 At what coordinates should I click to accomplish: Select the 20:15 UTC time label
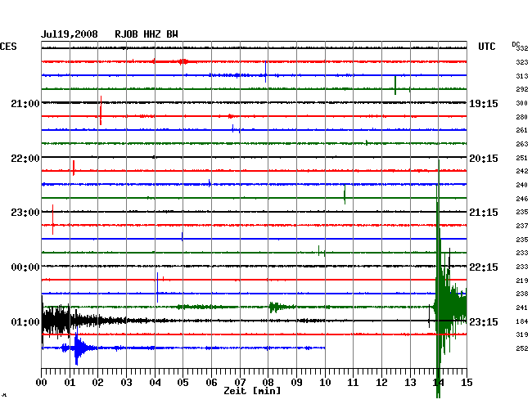coord(484,159)
